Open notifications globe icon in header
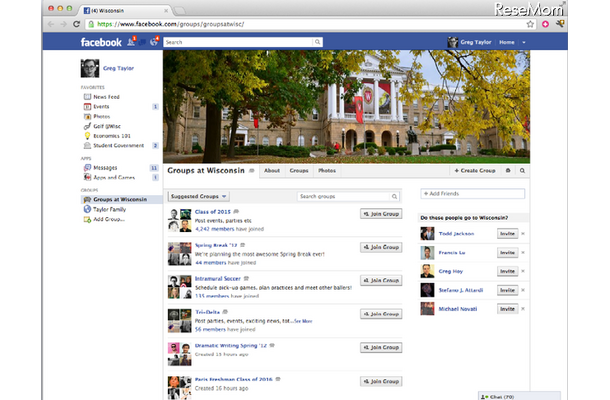Screen dimensions: 610x400 tap(154, 42)
